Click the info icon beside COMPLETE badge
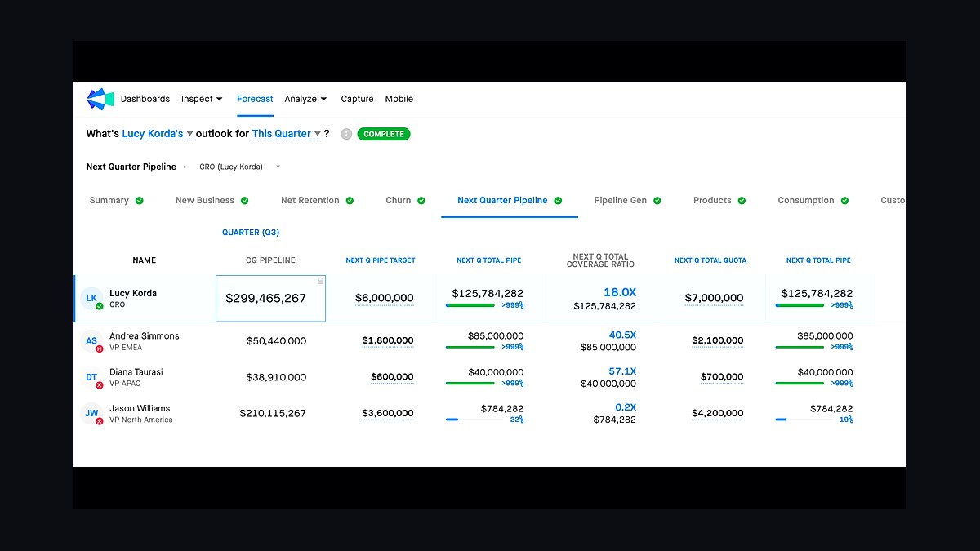This screenshot has height=551, width=980. point(346,134)
